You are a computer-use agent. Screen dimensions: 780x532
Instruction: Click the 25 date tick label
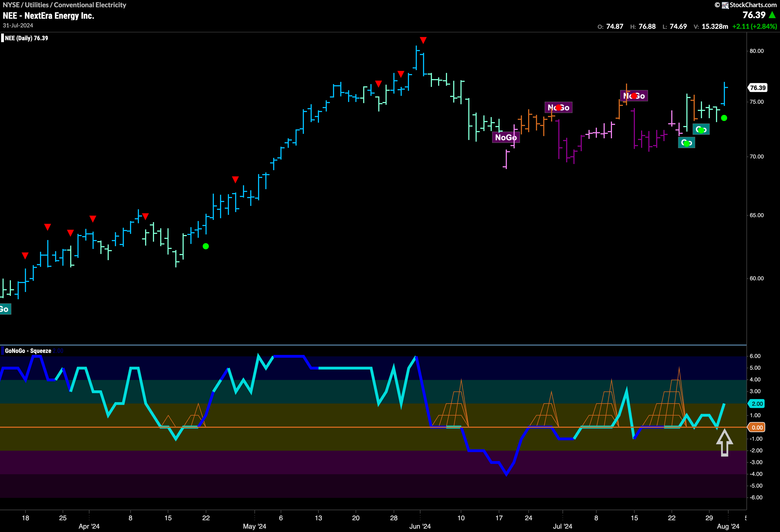pos(63,518)
